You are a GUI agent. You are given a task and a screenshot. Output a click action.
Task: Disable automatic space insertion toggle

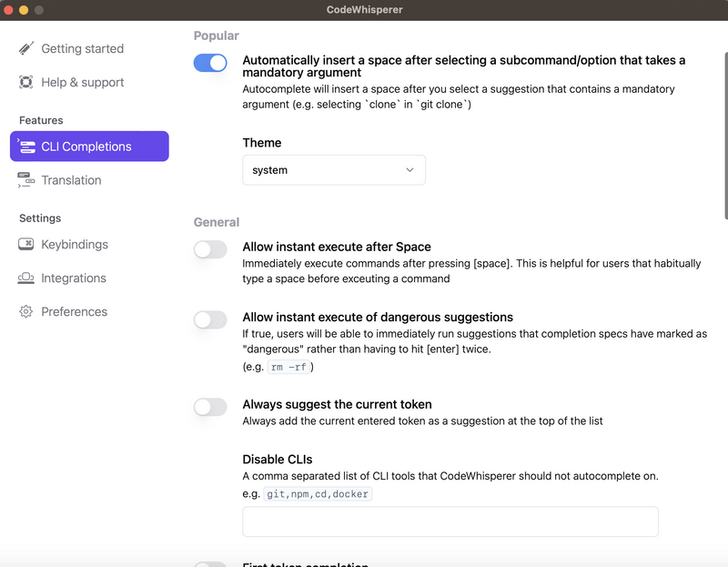click(210, 63)
